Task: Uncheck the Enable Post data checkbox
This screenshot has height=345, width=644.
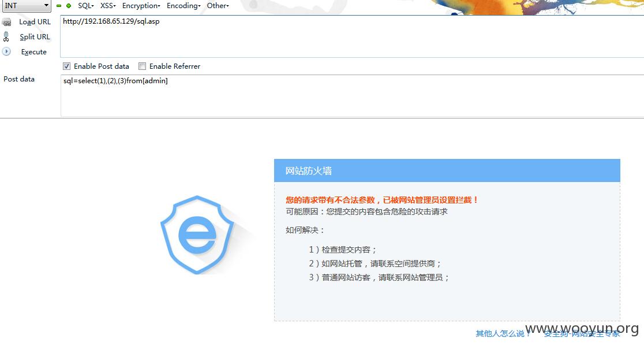Action: tap(66, 66)
